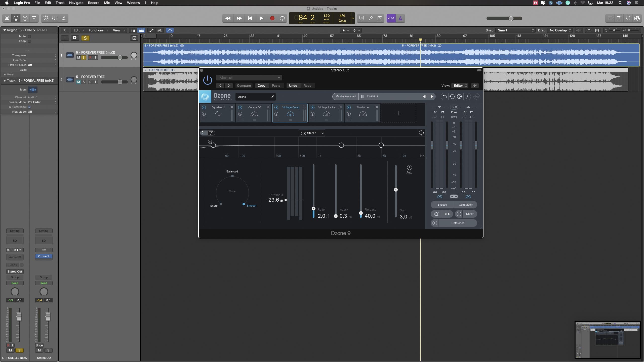Open Ozone settings gear
The width and height of the screenshot is (644, 362).
tap(459, 97)
